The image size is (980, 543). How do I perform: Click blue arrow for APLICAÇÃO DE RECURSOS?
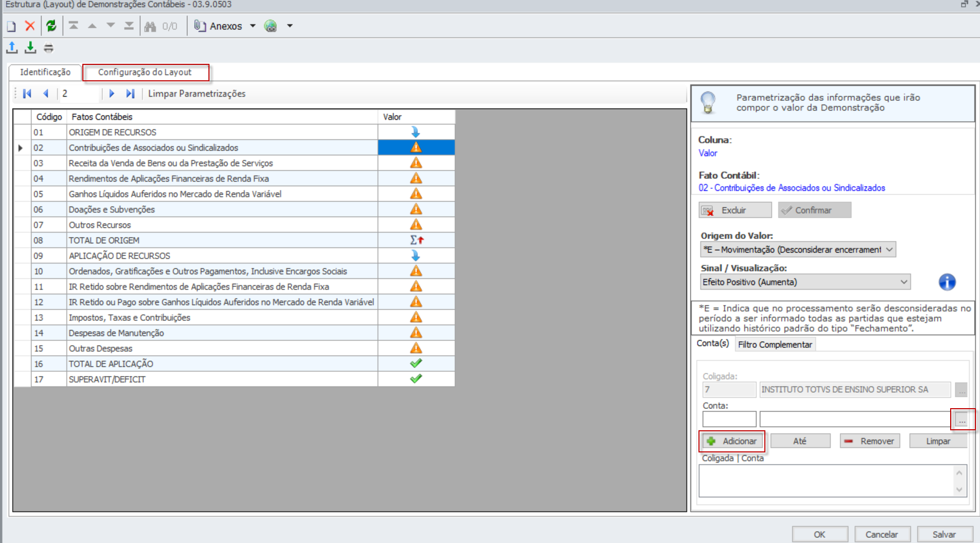pos(416,256)
